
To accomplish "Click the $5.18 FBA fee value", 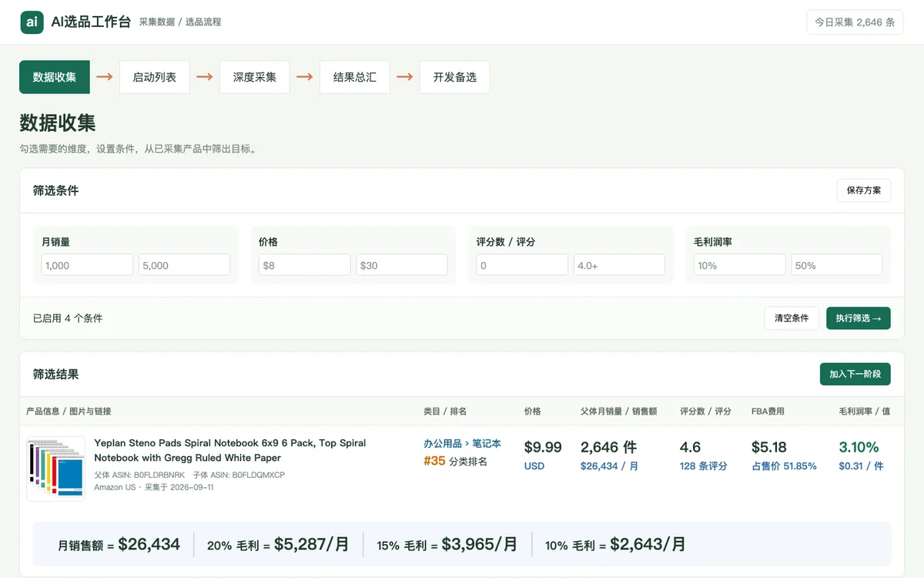I will click(768, 447).
